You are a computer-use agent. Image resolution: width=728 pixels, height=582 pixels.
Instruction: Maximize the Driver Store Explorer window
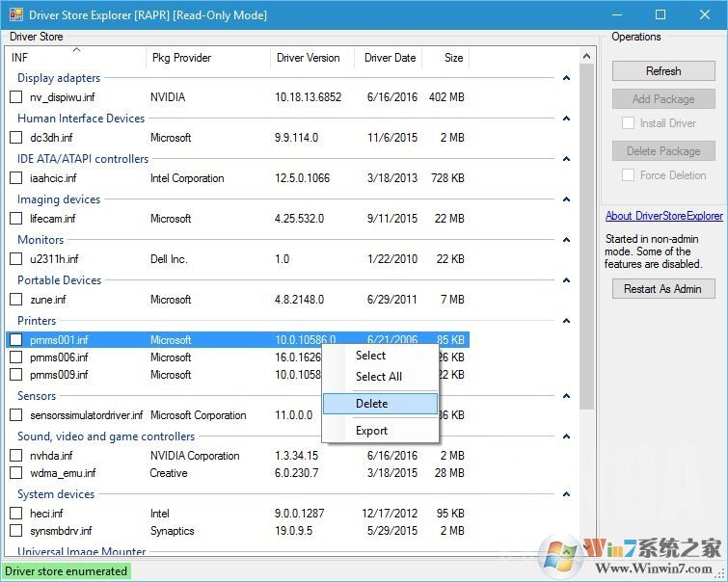(x=661, y=14)
